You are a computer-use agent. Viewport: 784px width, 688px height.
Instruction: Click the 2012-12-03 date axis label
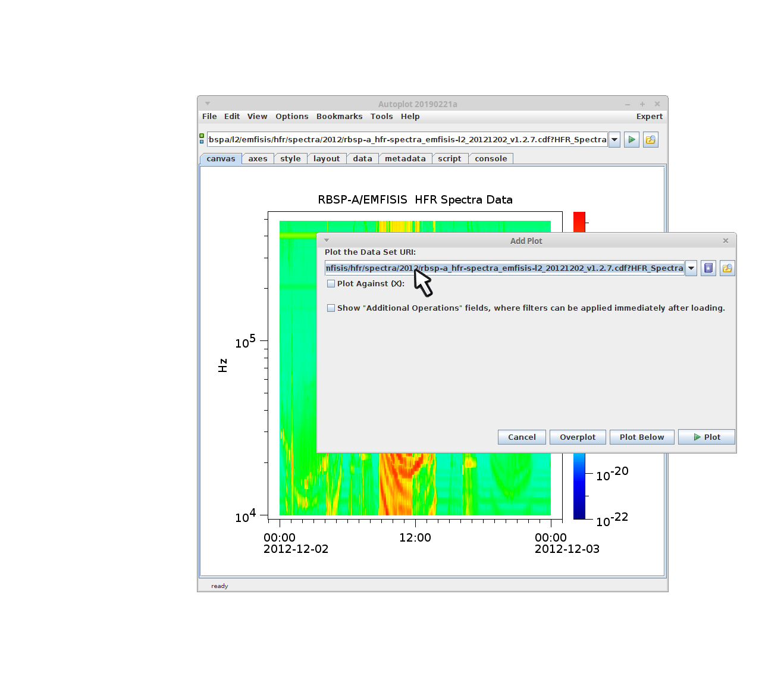click(567, 549)
